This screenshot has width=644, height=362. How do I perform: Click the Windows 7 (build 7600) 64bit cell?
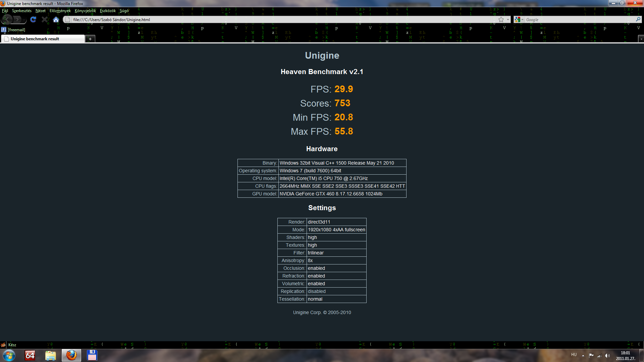[x=342, y=171]
